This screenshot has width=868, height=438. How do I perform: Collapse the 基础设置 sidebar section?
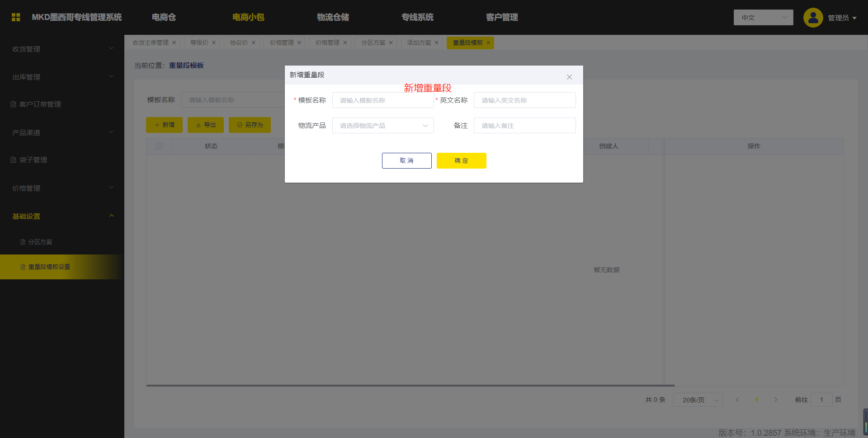coord(62,216)
